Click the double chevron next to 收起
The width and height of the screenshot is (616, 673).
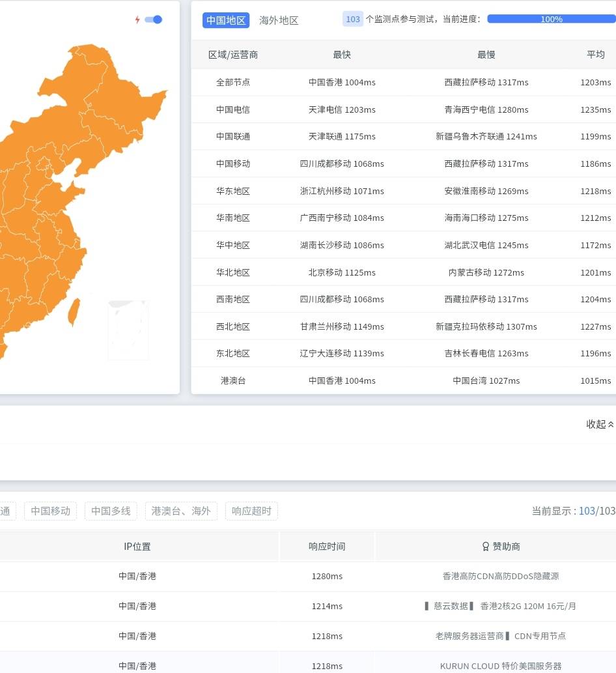click(611, 425)
